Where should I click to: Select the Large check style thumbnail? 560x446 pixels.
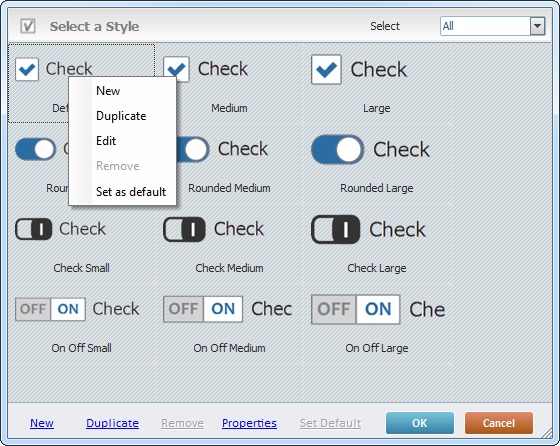(326, 69)
